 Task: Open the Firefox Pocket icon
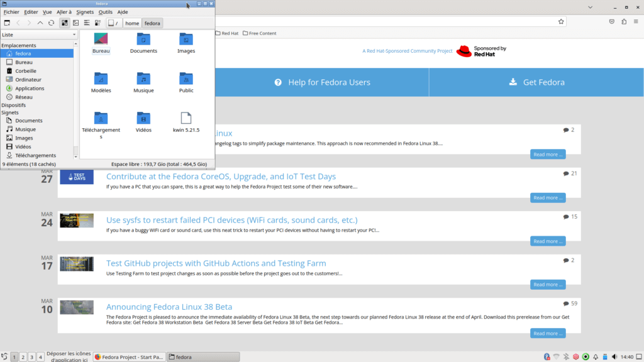pyautogui.click(x=611, y=22)
